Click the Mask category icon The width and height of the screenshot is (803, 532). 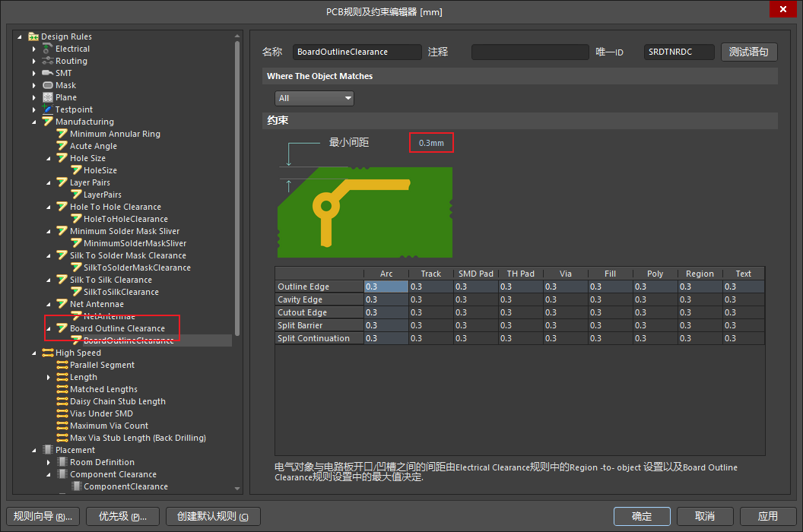[48, 85]
